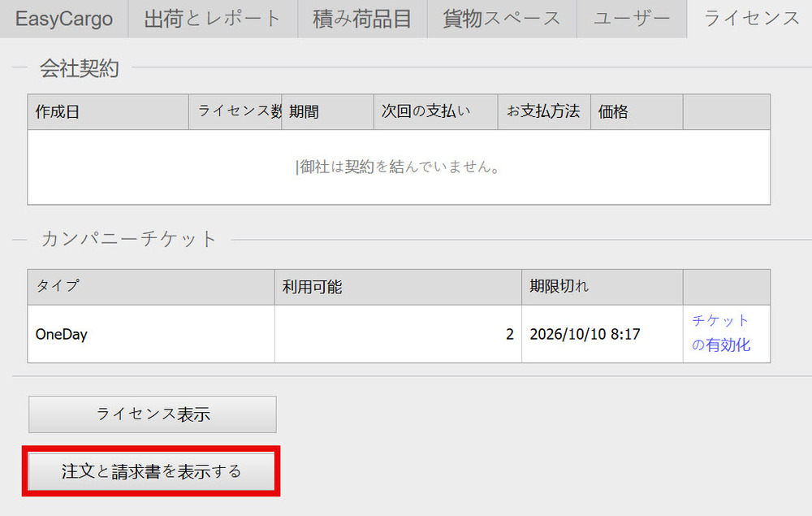Viewport: 812px width, 516px height.
Task: Click the 次回の支払い column header
Action: coord(436,112)
